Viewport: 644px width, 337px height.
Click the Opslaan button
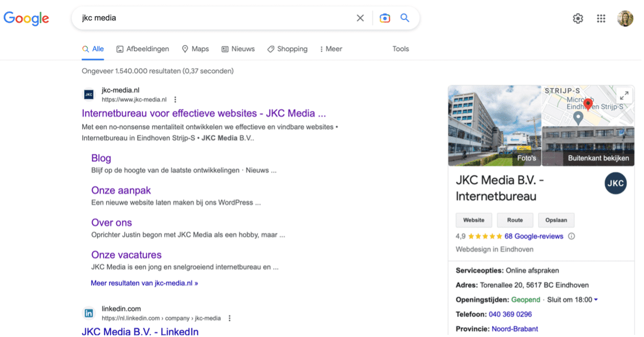pyautogui.click(x=556, y=220)
